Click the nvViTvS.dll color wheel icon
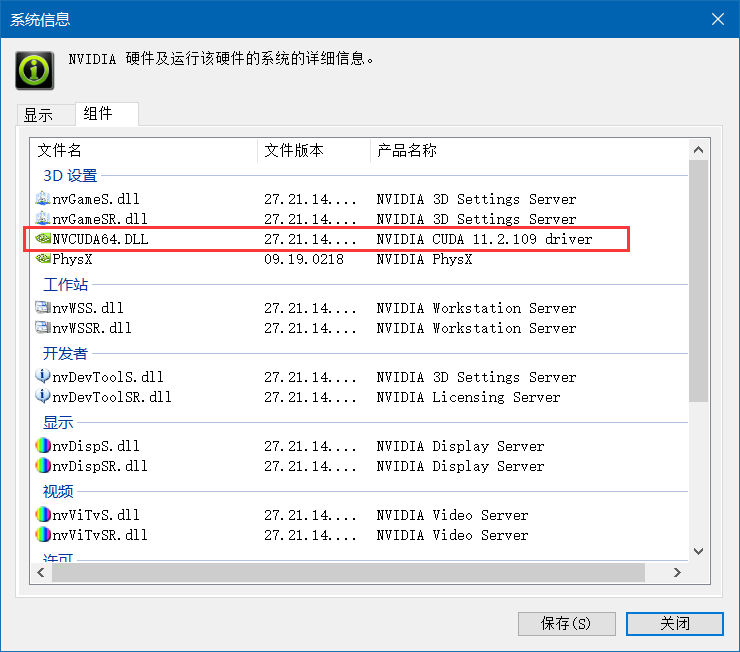The height and width of the screenshot is (652, 740). tap(43, 514)
